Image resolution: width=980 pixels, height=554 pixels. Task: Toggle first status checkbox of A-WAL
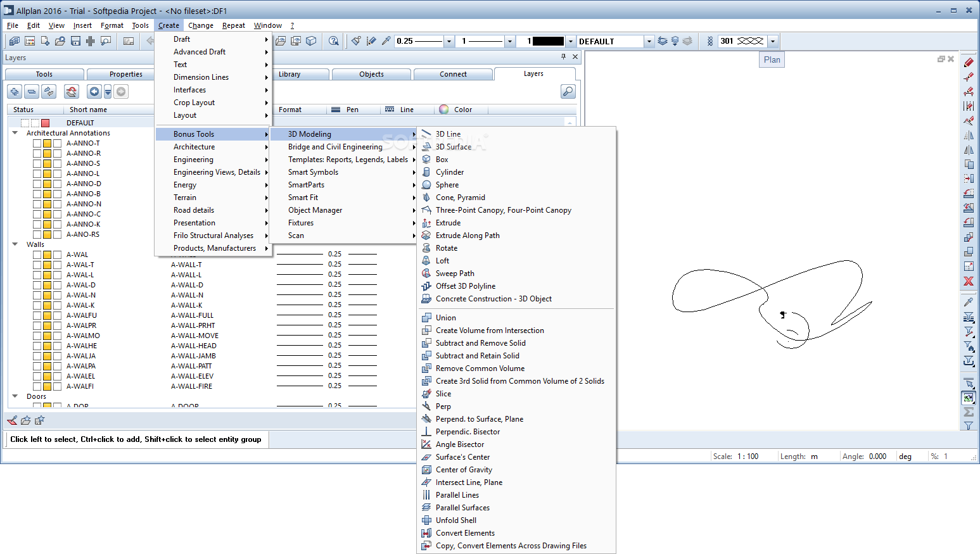coord(37,255)
